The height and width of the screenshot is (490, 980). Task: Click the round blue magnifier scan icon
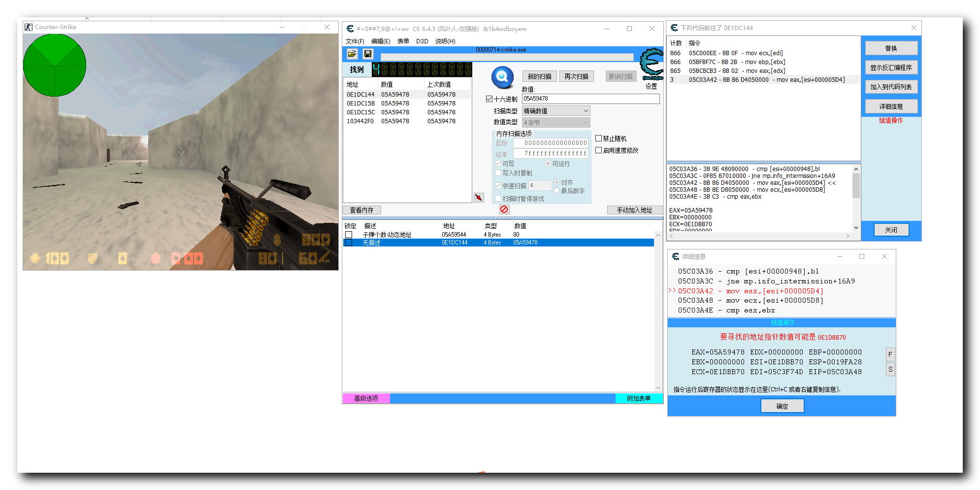click(502, 76)
